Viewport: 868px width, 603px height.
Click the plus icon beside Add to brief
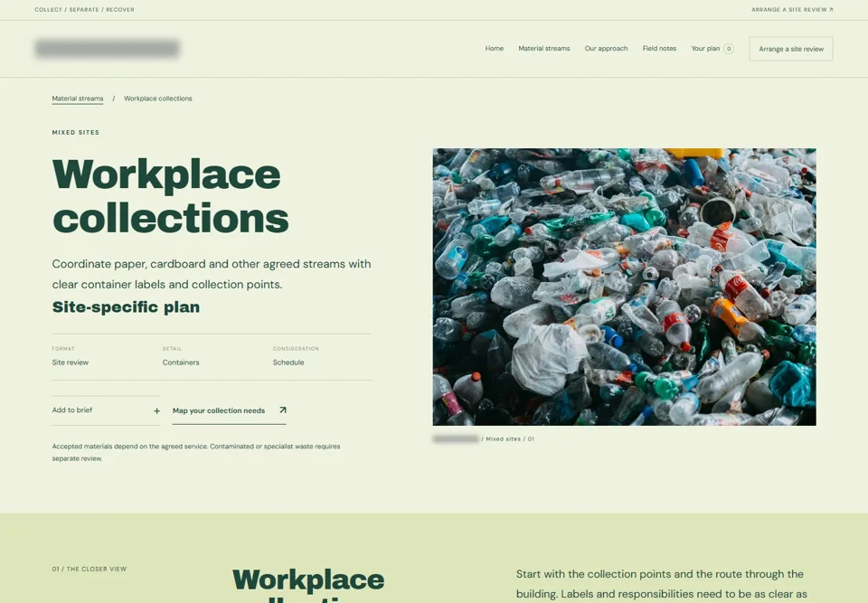tap(156, 410)
